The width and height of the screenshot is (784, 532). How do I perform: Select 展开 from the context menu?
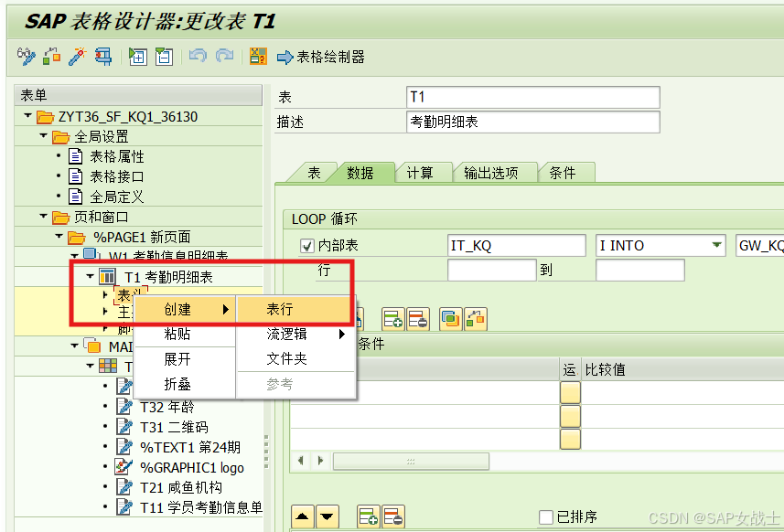185,359
